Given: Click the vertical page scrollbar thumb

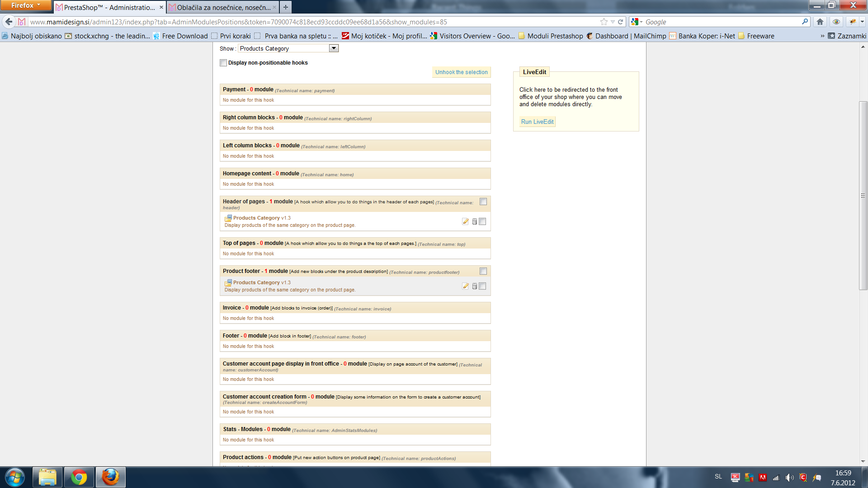Looking at the screenshot, I should tap(863, 195).
